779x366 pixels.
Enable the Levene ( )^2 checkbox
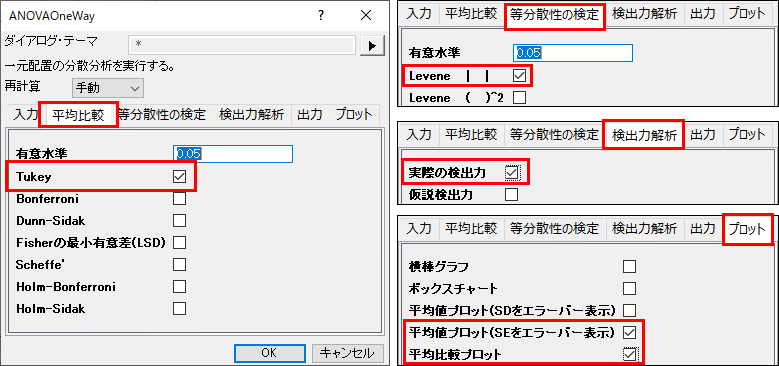point(519,97)
